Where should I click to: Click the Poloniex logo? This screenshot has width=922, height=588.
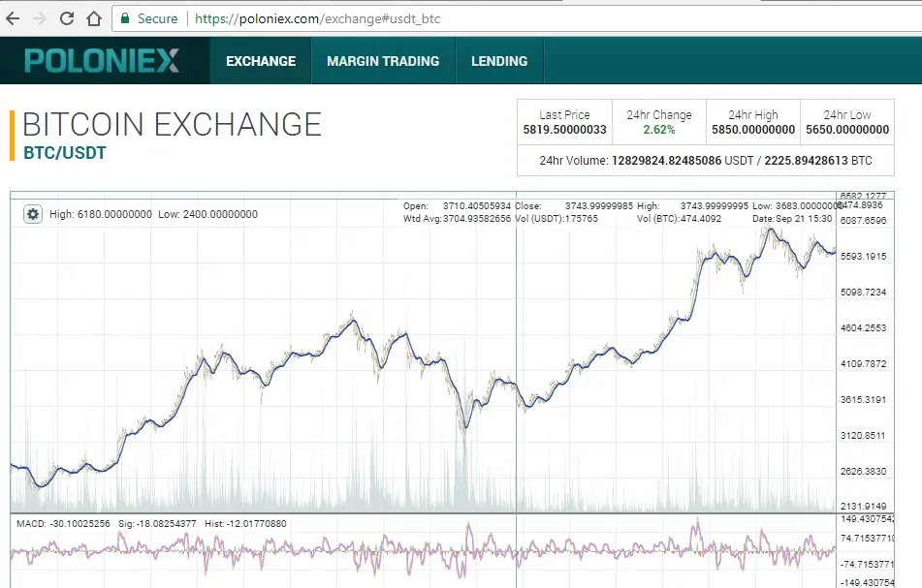tap(102, 60)
